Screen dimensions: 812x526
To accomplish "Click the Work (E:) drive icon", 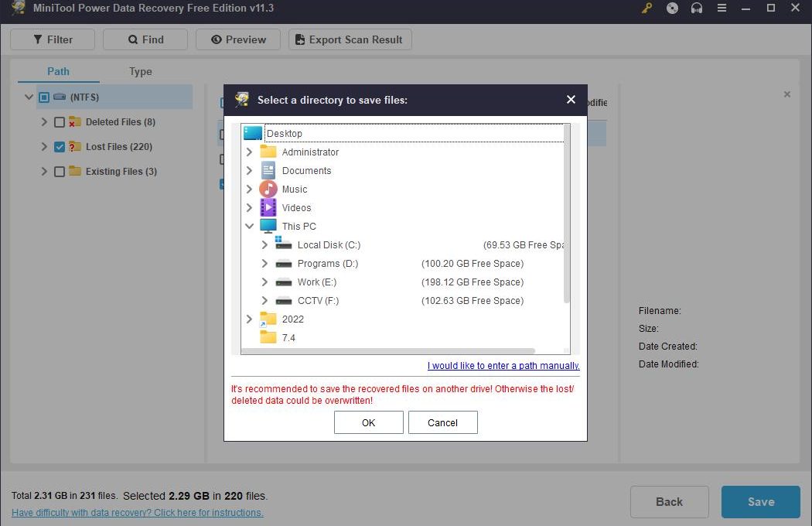I will [x=283, y=282].
